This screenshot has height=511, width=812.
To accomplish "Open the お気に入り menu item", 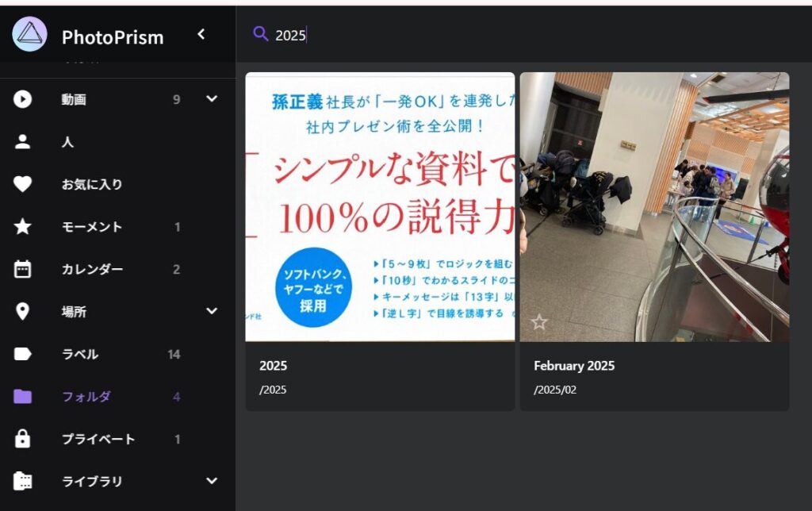I will [117, 184].
